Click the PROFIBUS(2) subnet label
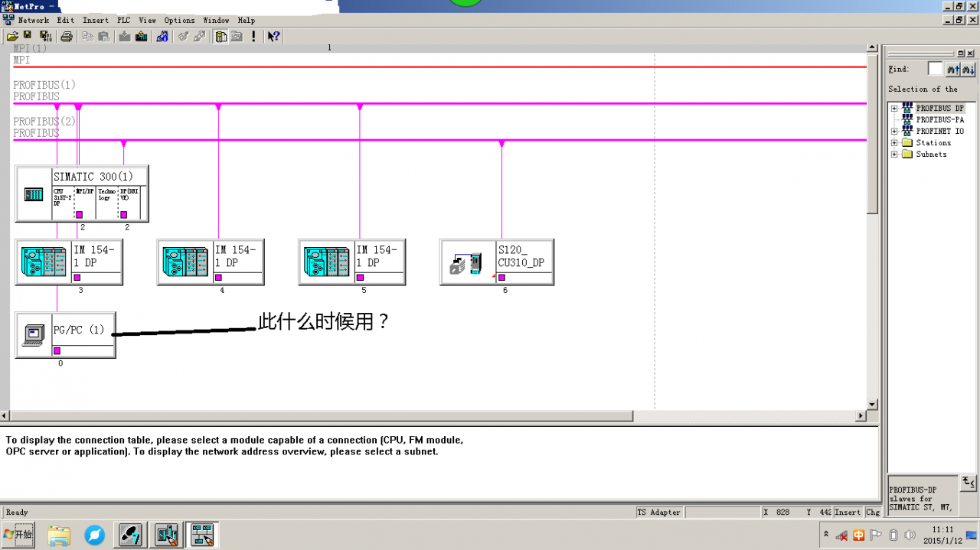Screen dimensions: 980x550 (44, 122)
